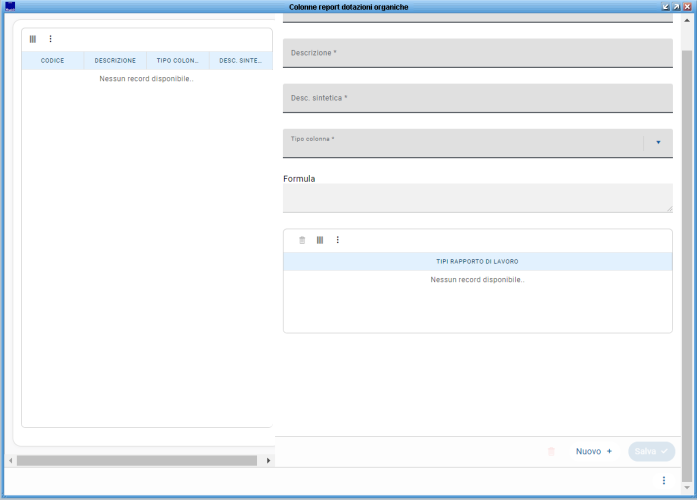Expand the Tipo colonna dropdown arrow
The height and width of the screenshot is (500, 697).
[658, 143]
